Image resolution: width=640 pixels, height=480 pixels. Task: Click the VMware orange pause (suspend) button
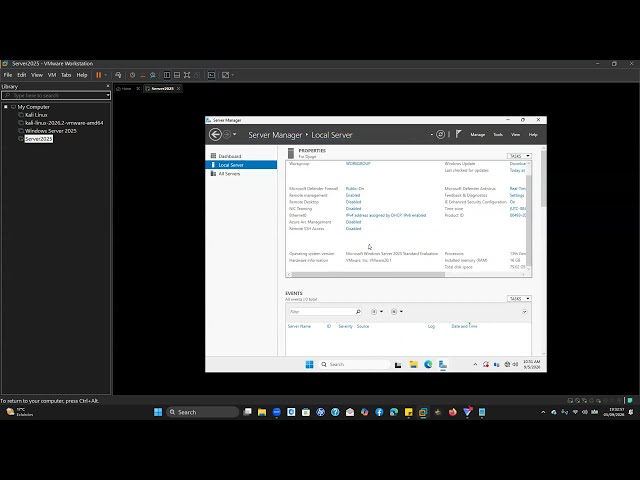click(98, 75)
